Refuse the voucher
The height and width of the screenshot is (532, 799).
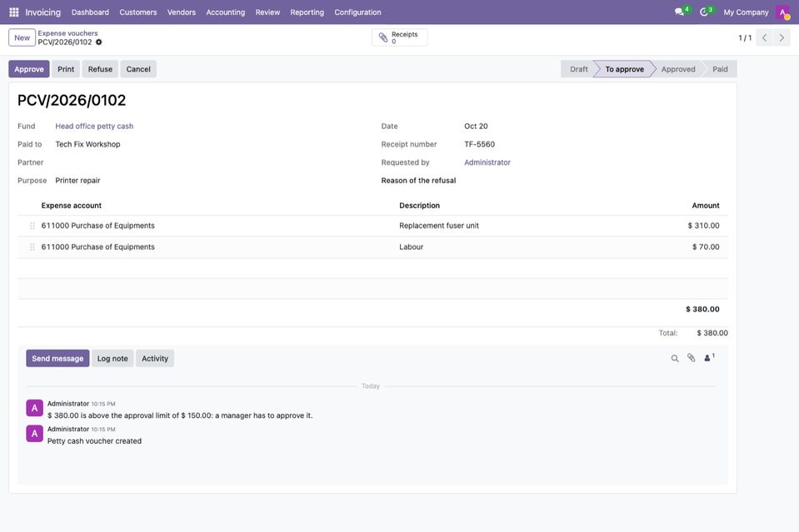pos(100,69)
